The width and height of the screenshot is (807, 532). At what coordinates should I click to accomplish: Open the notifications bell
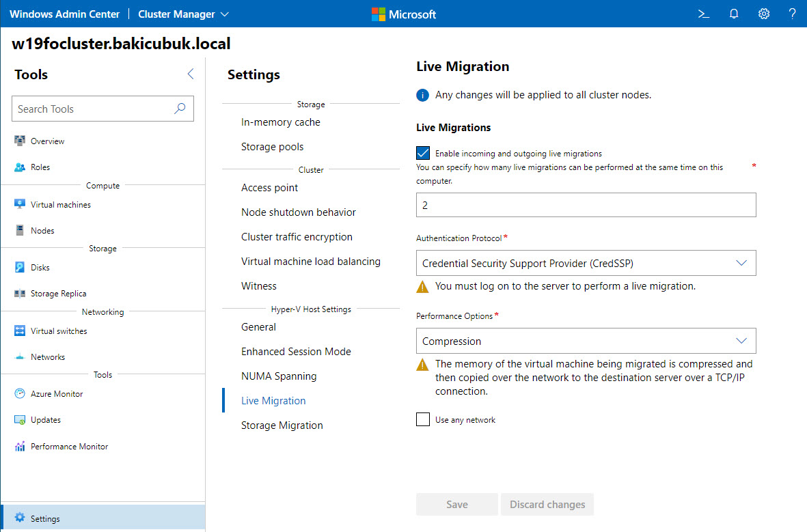pyautogui.click(x=734, y=14)
